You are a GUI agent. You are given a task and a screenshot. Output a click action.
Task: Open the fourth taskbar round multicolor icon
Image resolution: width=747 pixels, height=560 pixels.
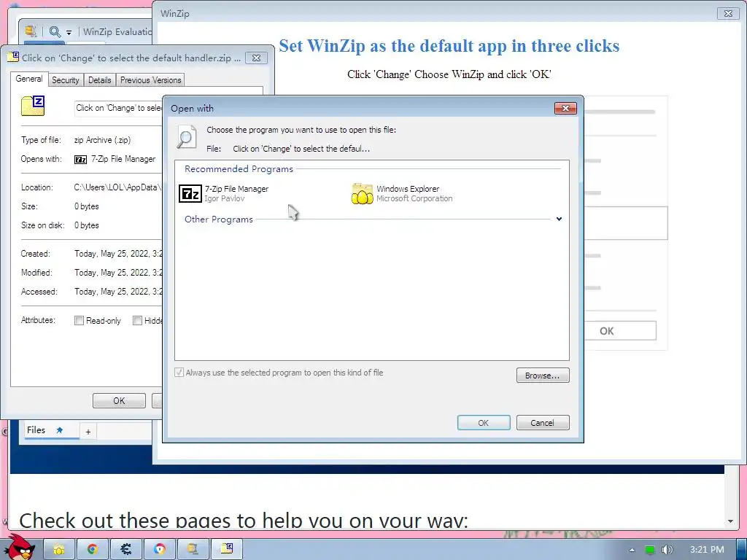coord(160,549)
